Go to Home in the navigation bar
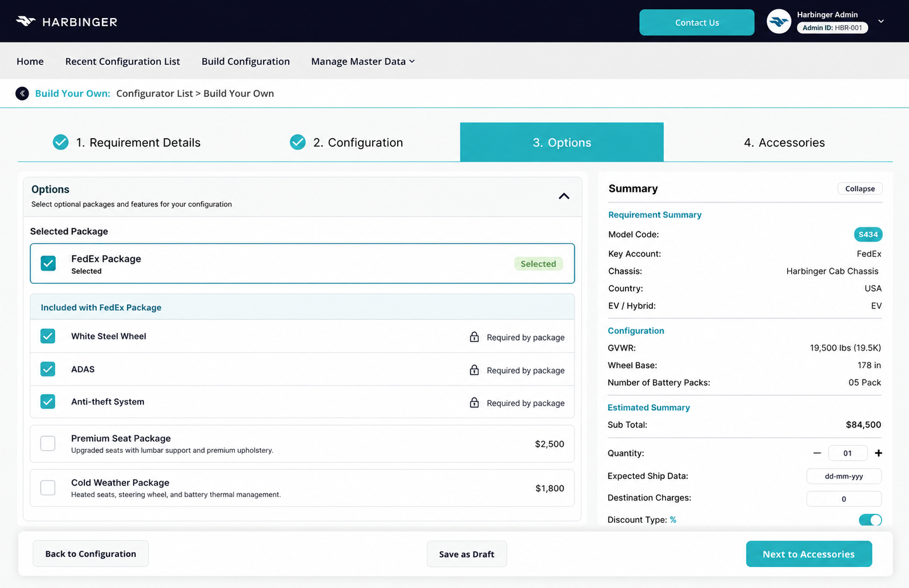The image size is (909, 588). (x=30, y=61)
